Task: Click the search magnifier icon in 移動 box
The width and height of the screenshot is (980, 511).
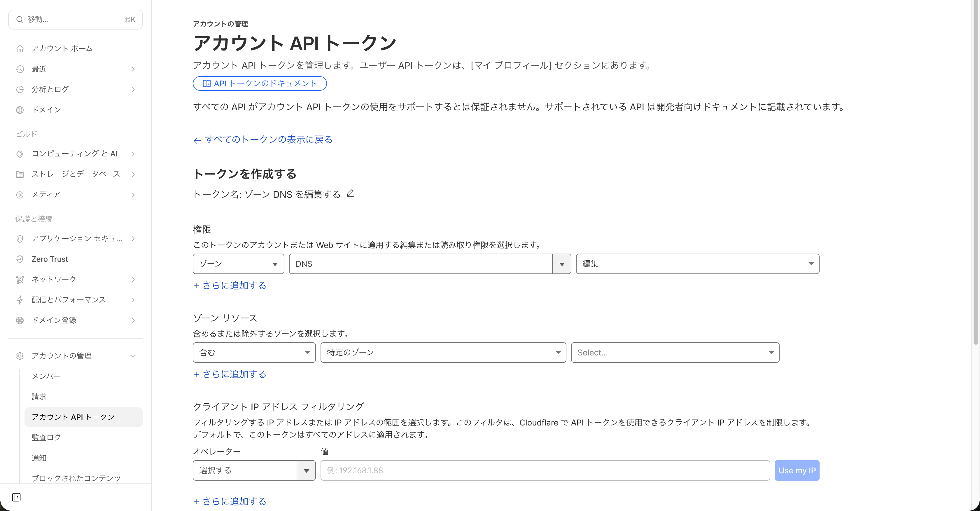Action: [x=20, y=19]
